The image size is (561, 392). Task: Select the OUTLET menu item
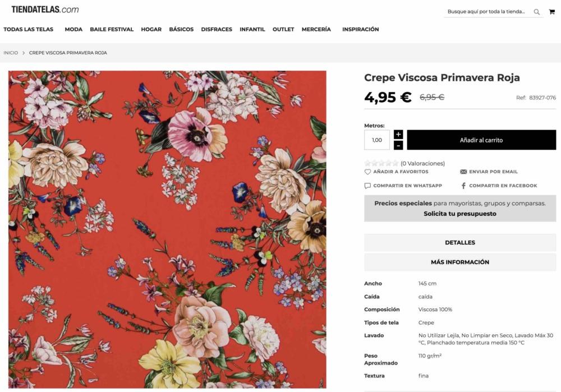coord(283,29)
